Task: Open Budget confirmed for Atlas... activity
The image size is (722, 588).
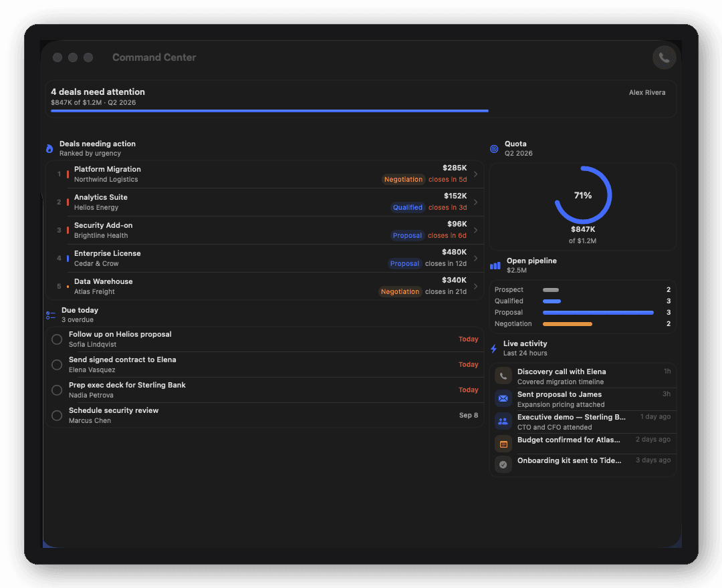Action: tap(583, 444)
